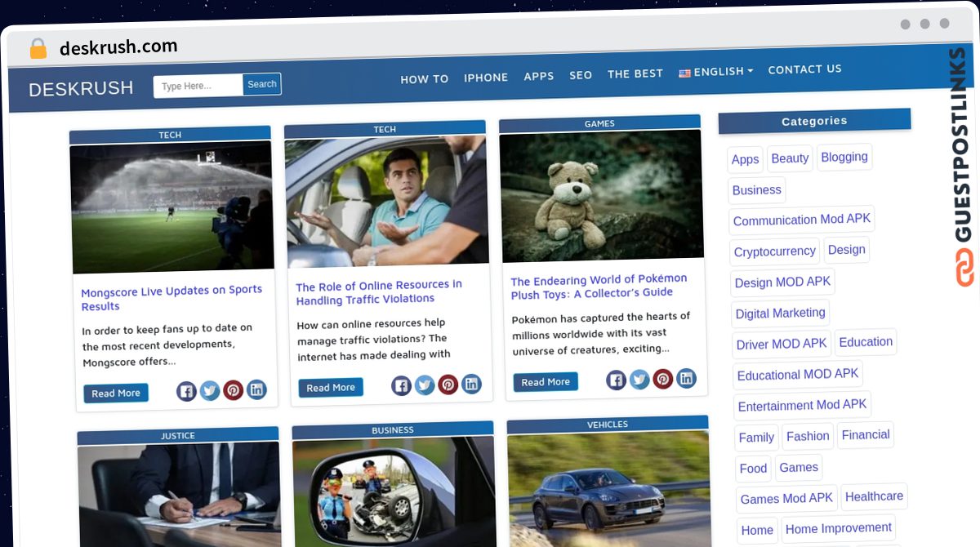Share Traffic Violations article on Facebook
This screenshot has width=980, height=547.
(401, 385)
